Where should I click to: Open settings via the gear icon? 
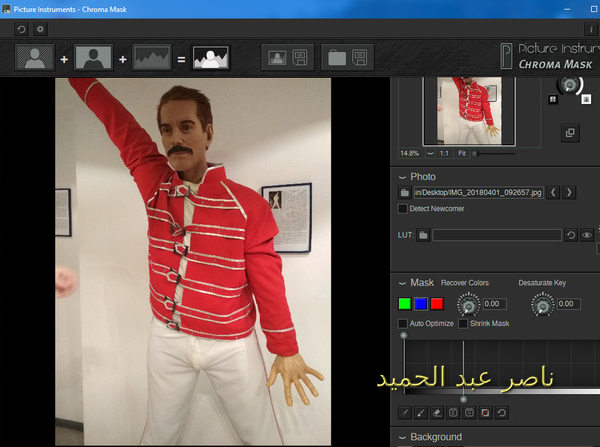point(40,29)
